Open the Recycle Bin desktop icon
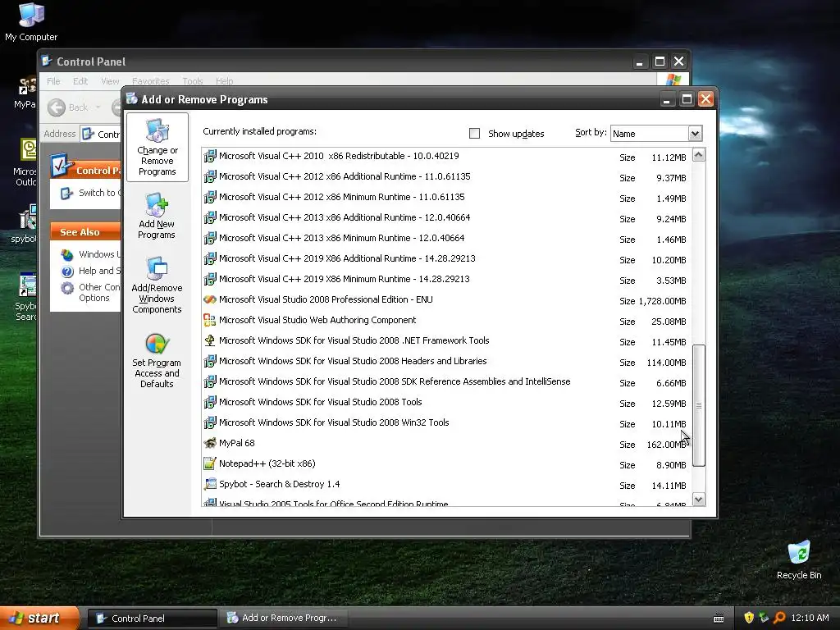This screenshot has width=840, height=630. pos(799,559)
